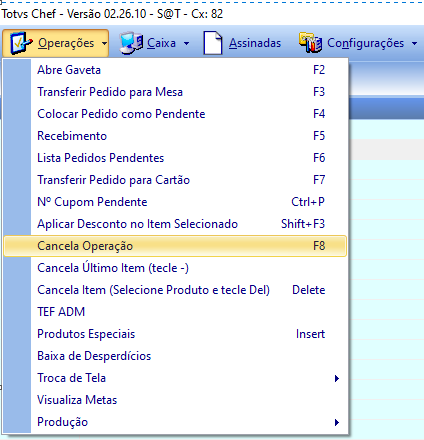Expand the Produção submenu arrow
424x440 pixels.
[x=337, y=422]
